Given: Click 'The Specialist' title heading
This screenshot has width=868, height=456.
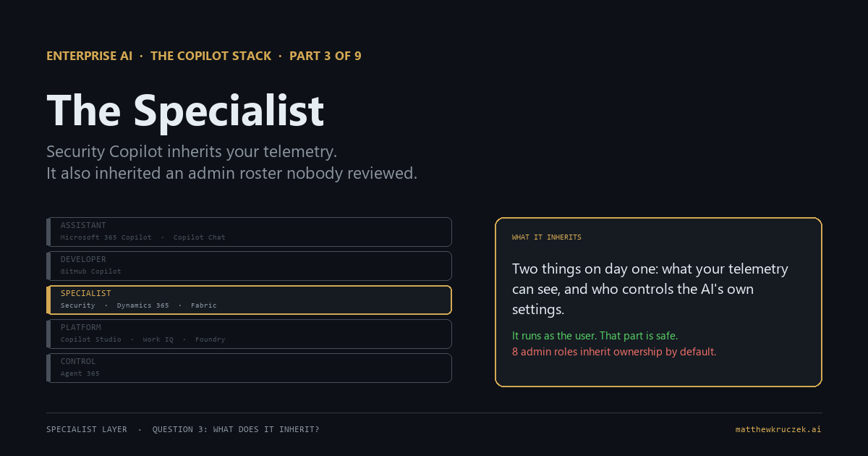Looking at the screenshot, I should coord(185,111).
